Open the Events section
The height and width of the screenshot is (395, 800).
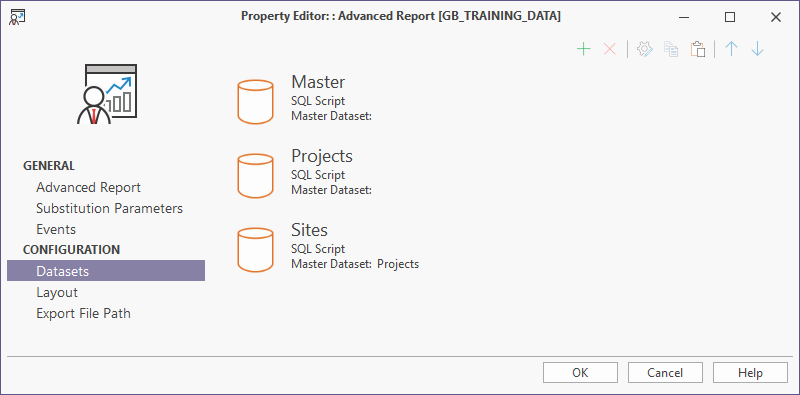point(56,229)
